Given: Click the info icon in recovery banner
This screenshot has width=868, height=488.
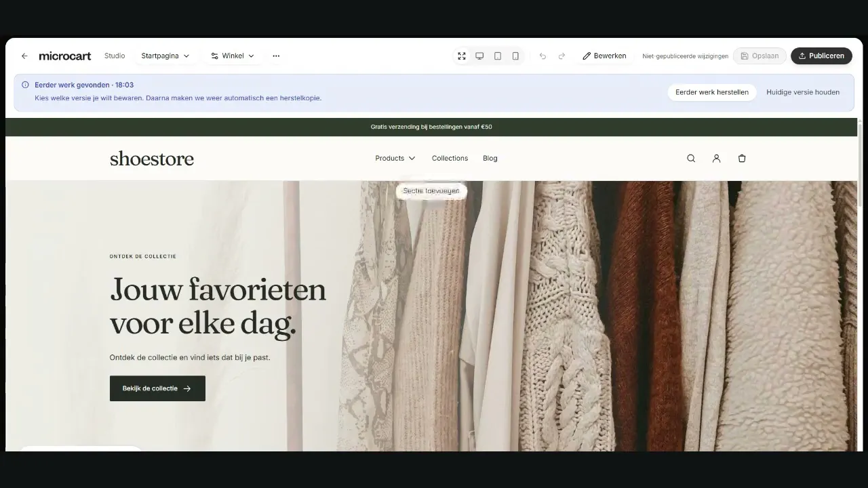Looking at the screenshot, I should pyautogui.click(x=25, y=85).
